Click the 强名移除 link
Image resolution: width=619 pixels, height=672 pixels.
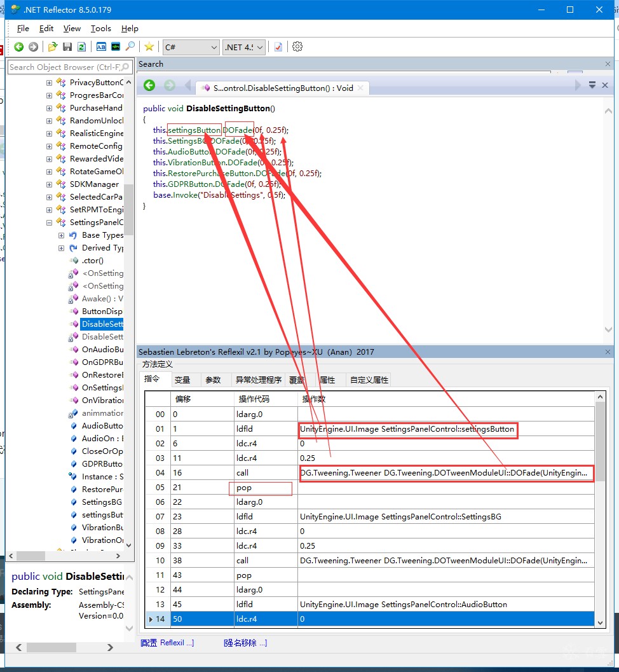tap(245, 642)
